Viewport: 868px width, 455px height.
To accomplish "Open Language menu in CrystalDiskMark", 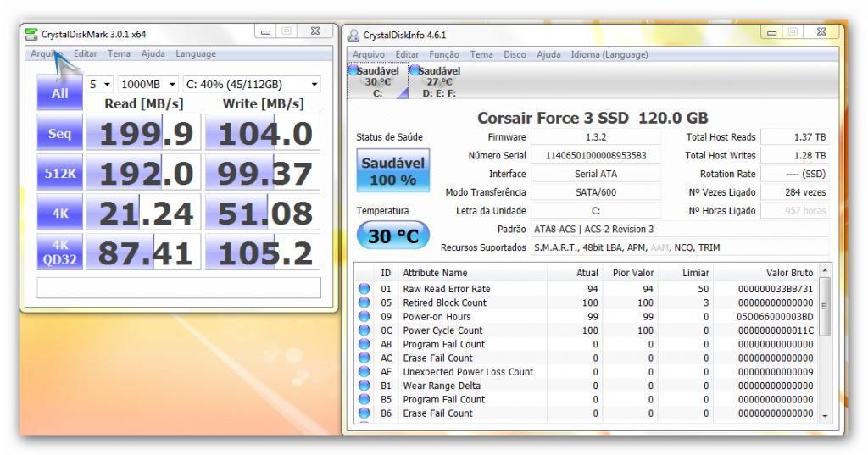I will point(196,53).
